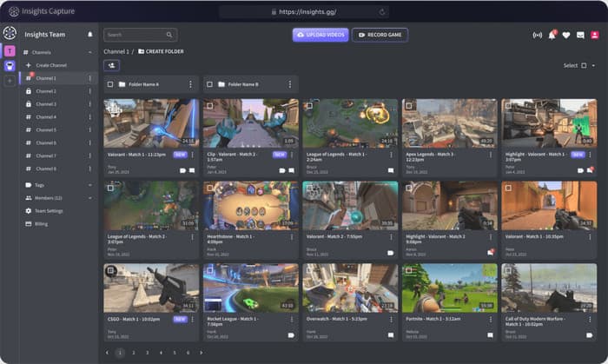
Task: Open Team Settings in the sidebar
Action: (x=49, y=210)
